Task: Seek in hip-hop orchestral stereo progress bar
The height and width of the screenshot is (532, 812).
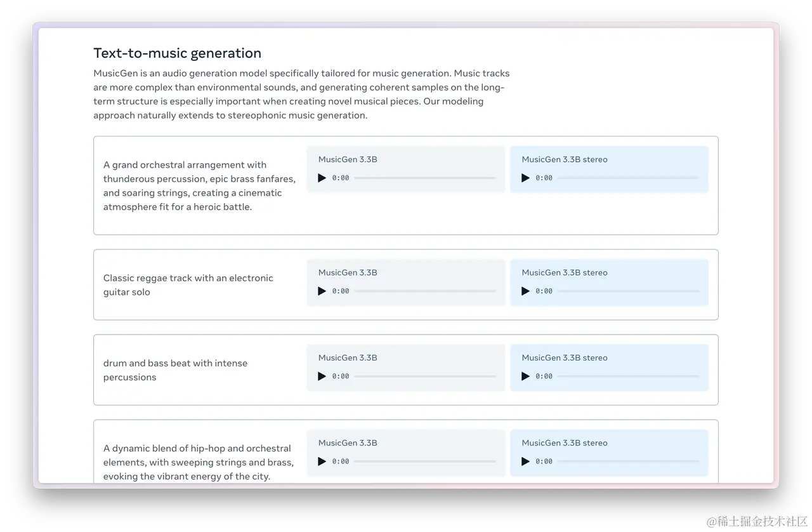Action: (628, 462)
